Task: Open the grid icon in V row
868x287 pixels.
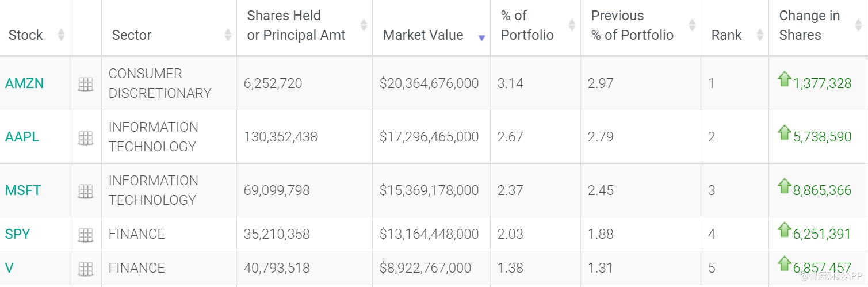Action: tap(85, 269)
